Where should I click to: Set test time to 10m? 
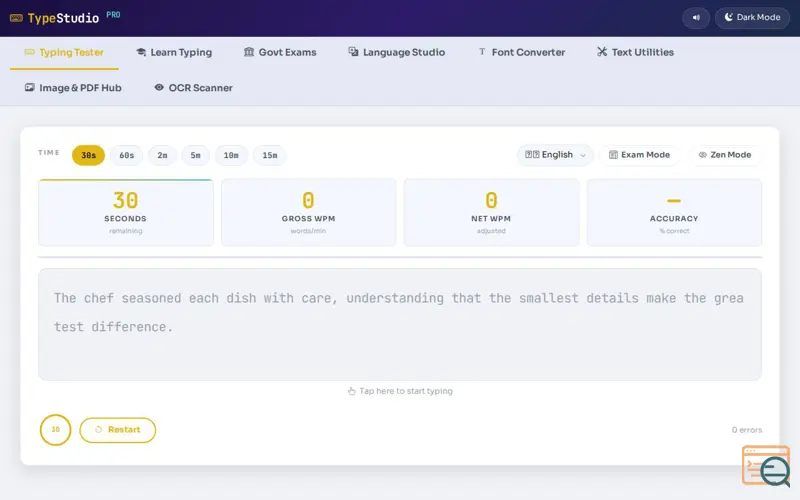tap(231, 155)
